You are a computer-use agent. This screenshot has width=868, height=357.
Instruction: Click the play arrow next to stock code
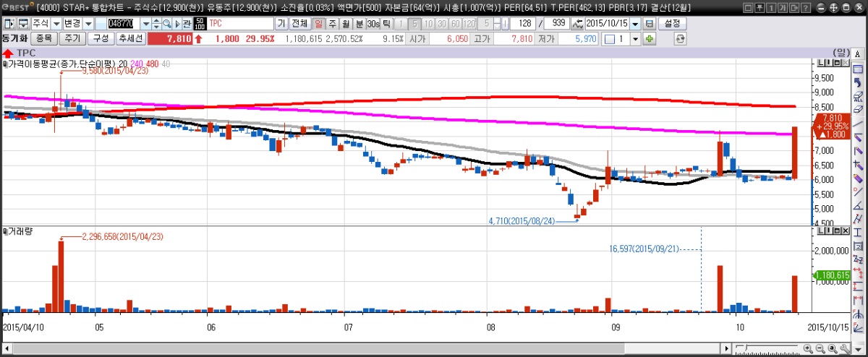tap(177, 24)
